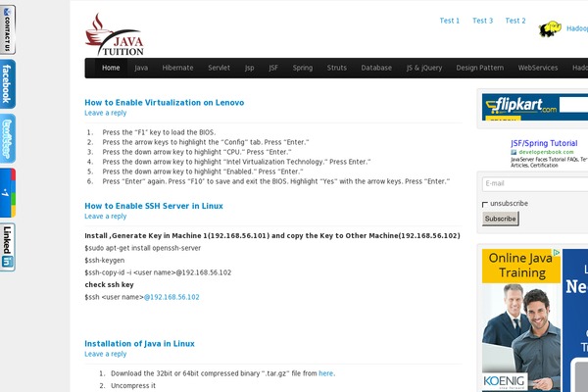Open the Hibernate menu item
Image resolution: width=588 pixels, height=392 pixels.
(x=177, y=68)
